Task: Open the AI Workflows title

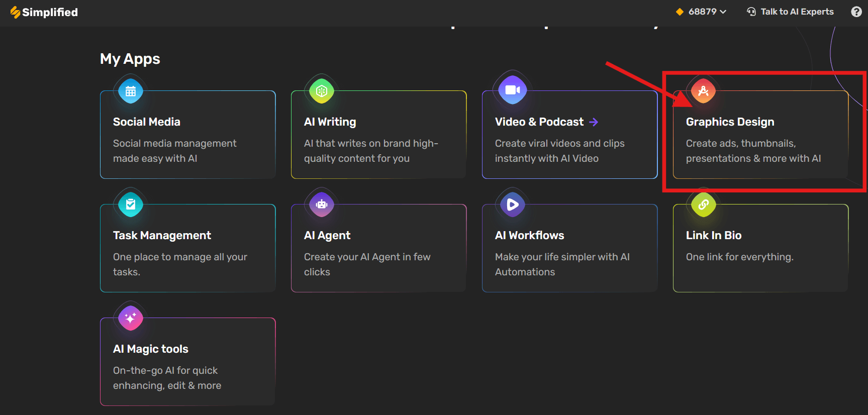Action: [530, 236]
